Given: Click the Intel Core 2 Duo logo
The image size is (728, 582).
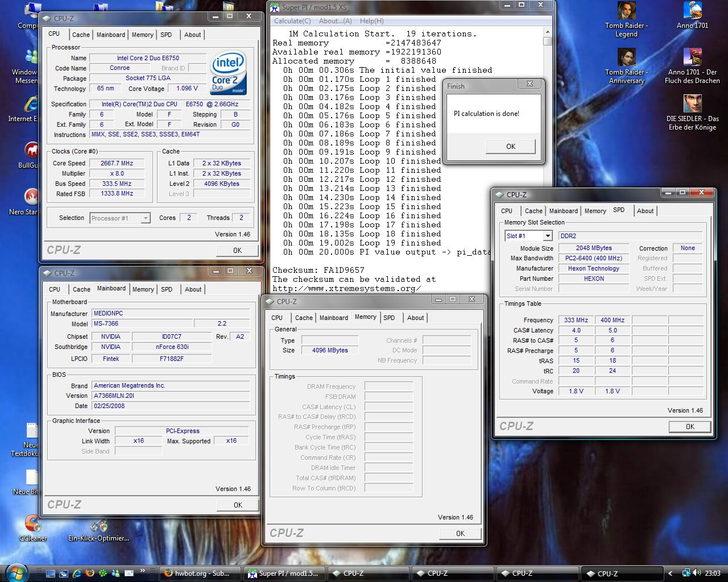Looking at the screenshot, I should (x=229, y=72).
